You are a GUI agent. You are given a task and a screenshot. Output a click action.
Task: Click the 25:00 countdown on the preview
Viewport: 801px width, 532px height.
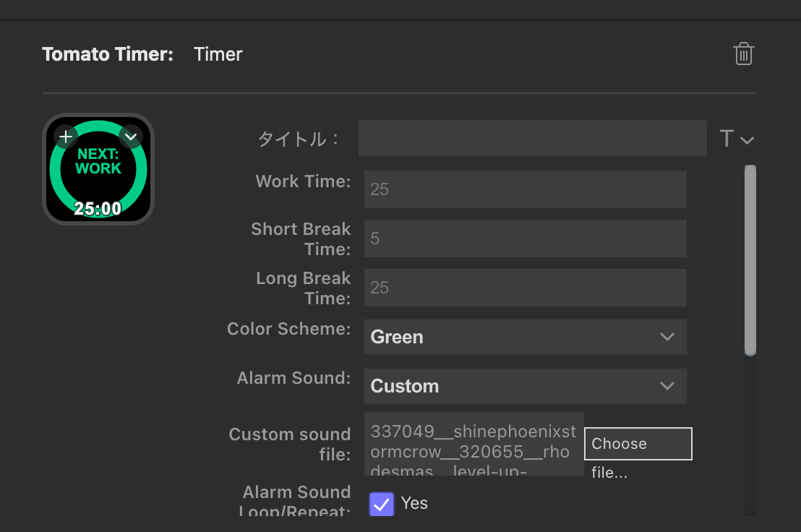tap(98, 210)
